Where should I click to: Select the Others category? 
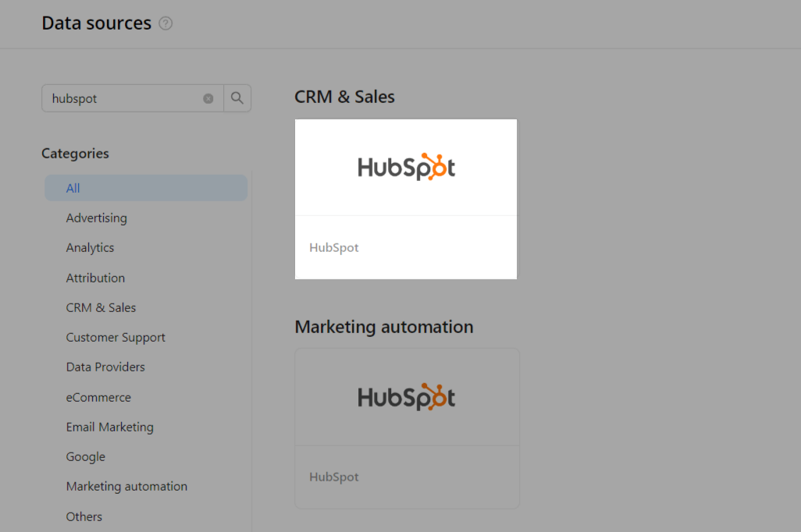pos(84,516)
